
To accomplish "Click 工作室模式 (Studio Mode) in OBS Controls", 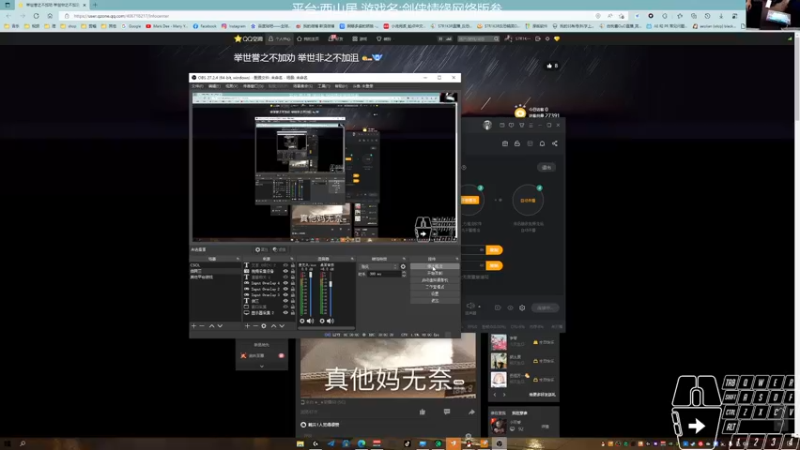I will (x=435, y=287).
